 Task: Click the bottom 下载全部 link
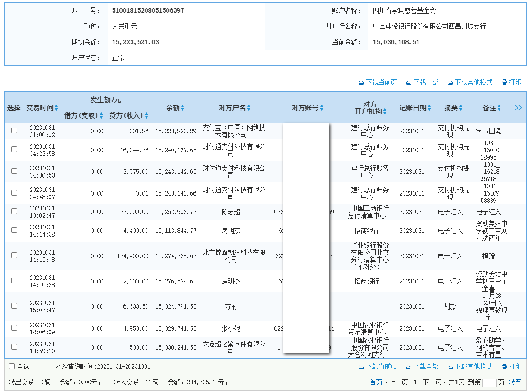tap(423, 367)
